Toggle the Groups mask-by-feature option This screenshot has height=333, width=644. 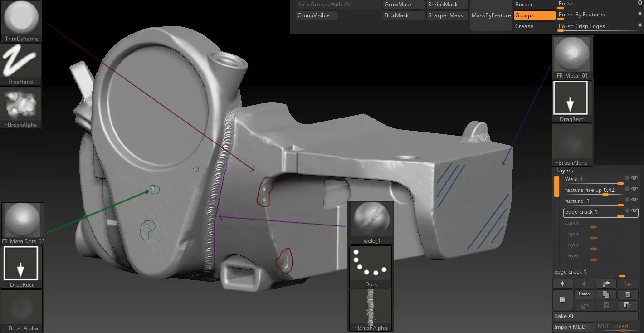coord(534,15)
